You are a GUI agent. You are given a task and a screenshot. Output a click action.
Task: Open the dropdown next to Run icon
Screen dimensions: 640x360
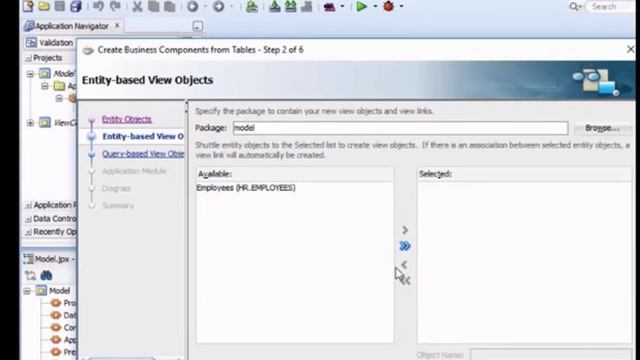pyautogui.click(x=375, y=7)
